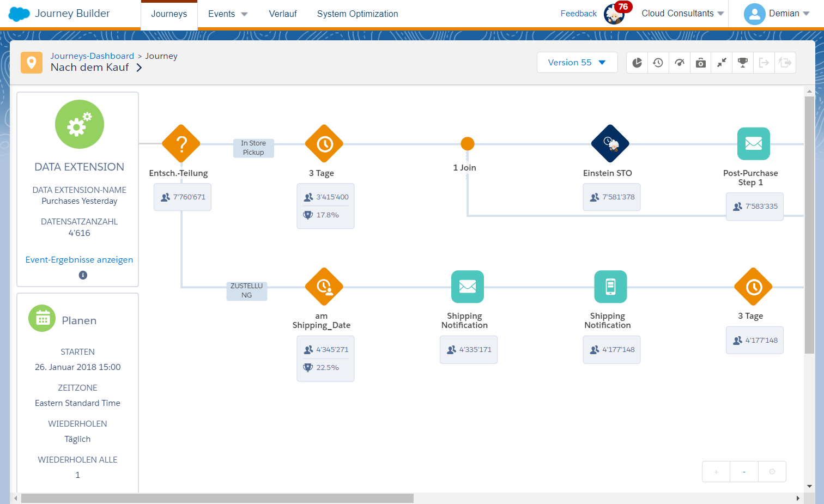
Task: Select the am Shipping_Date wait activity icon
Action: pyautogui.click(x=324, y=287)
